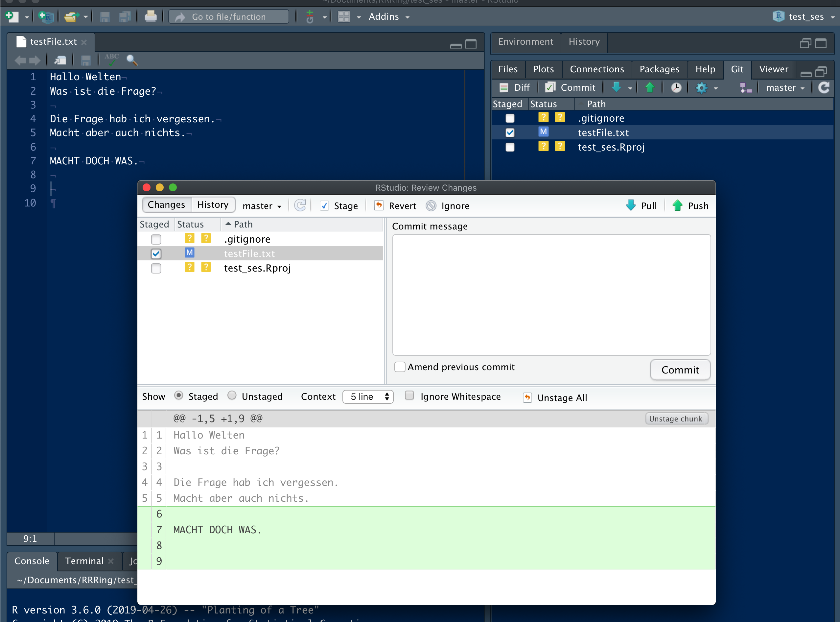Click the New File icon in main toolbar
The image size is (840, 622).
(12, 16)
